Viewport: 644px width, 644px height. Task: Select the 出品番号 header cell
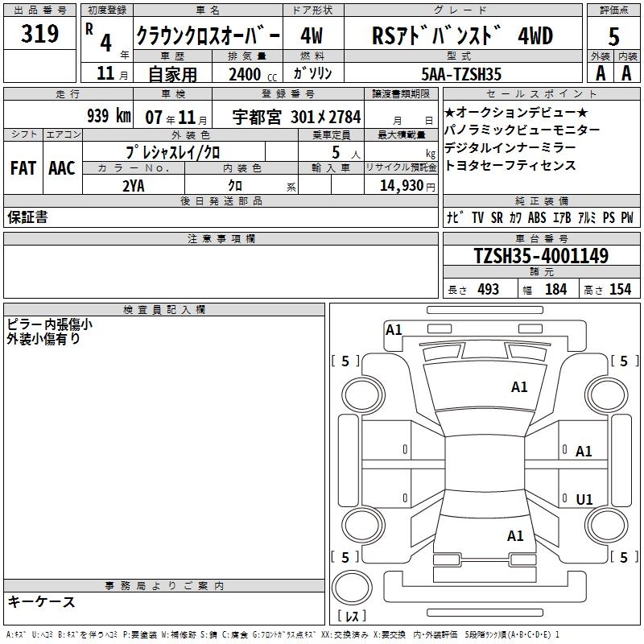39,10
